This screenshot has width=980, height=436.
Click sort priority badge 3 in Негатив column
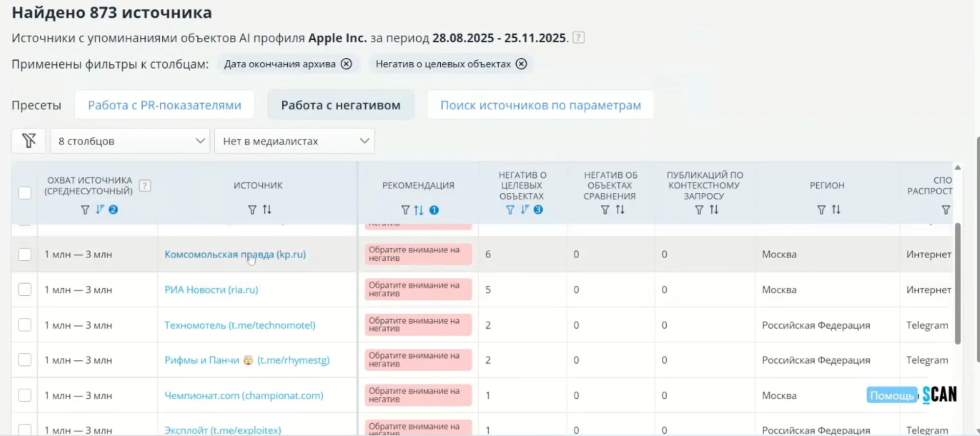click(538, 209)
